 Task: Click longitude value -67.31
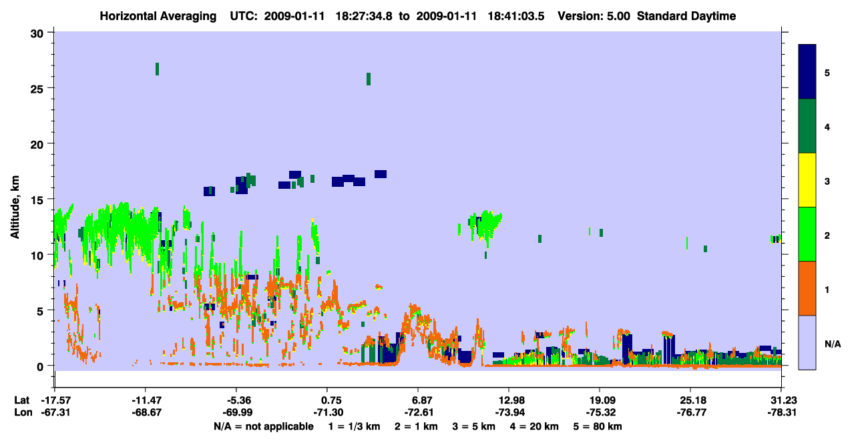coord(54,413)
